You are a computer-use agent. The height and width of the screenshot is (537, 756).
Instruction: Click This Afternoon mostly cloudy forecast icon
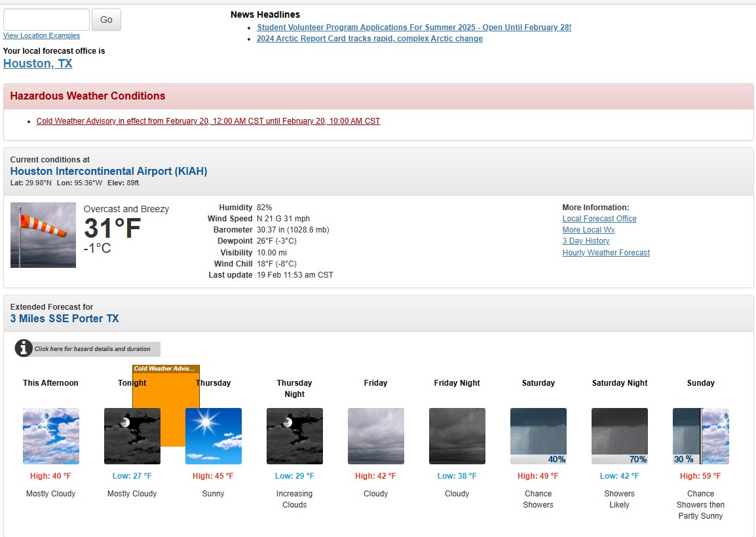(51, 436)
